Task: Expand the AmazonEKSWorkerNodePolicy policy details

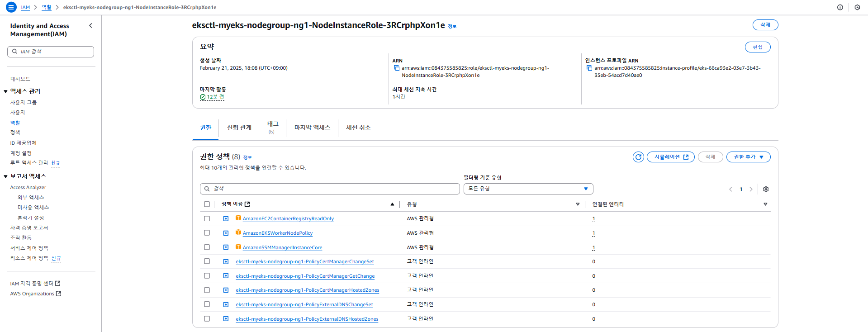Action: pyautogui.click(x=226, y=233)
